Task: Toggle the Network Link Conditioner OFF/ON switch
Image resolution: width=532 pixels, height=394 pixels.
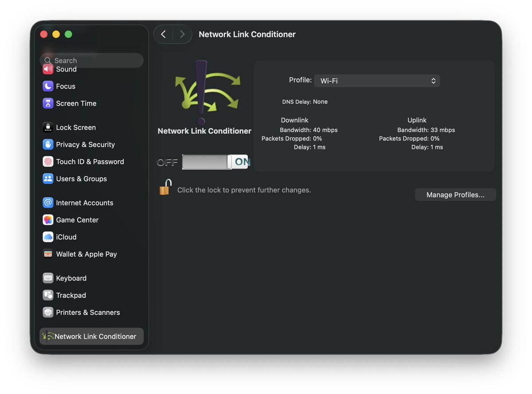Action: (216, 162)
